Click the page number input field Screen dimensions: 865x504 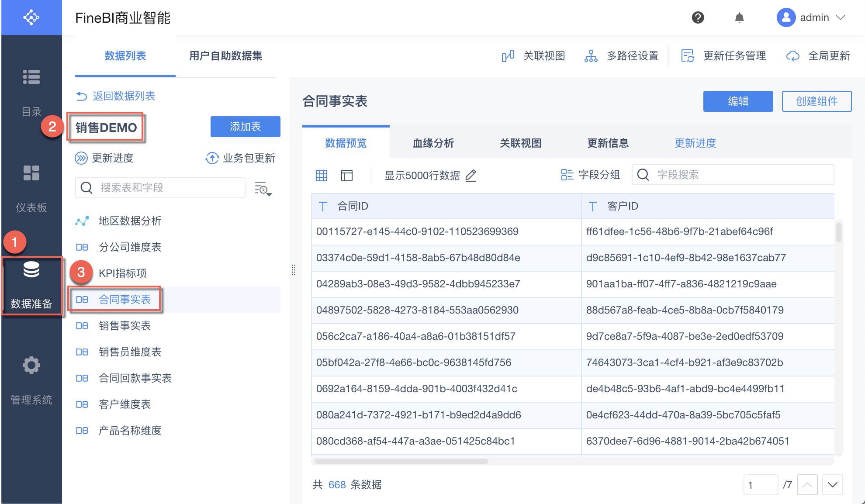pos(761,485)
